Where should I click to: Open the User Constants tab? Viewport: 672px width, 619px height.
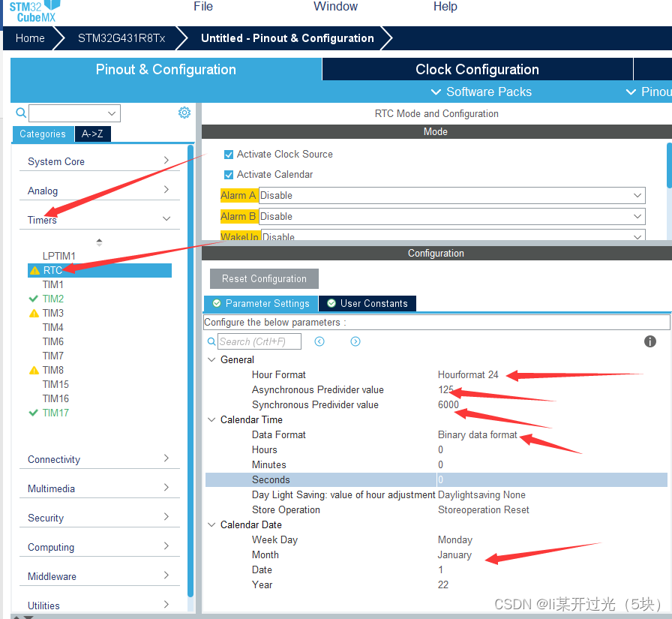pyautogui.click(x=367, y=303)
